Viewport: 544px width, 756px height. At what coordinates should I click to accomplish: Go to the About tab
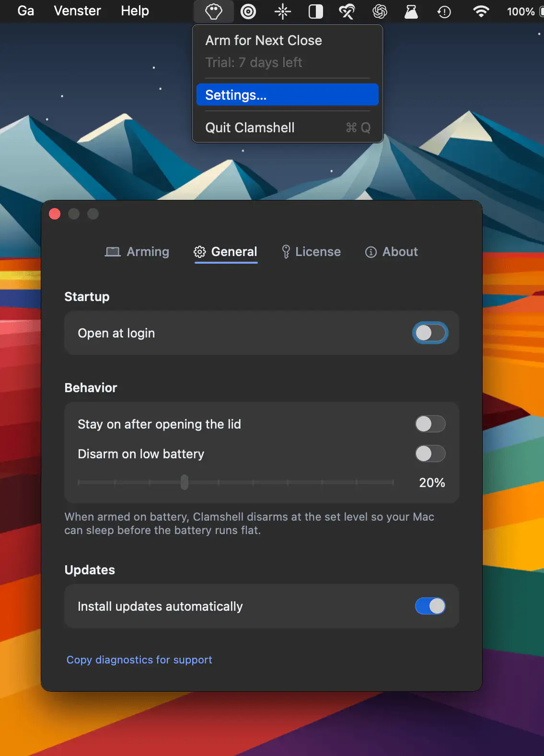point(392,252)
